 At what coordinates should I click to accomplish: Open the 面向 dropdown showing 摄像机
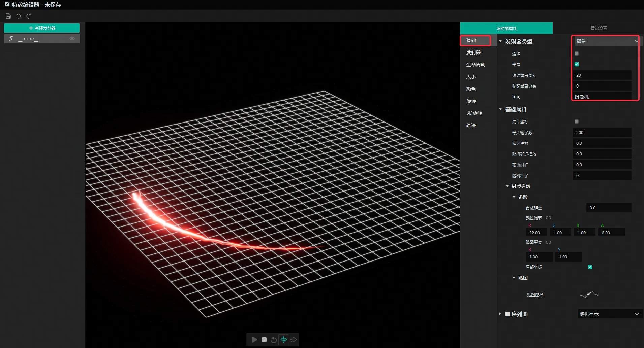[x=602, y=97]
